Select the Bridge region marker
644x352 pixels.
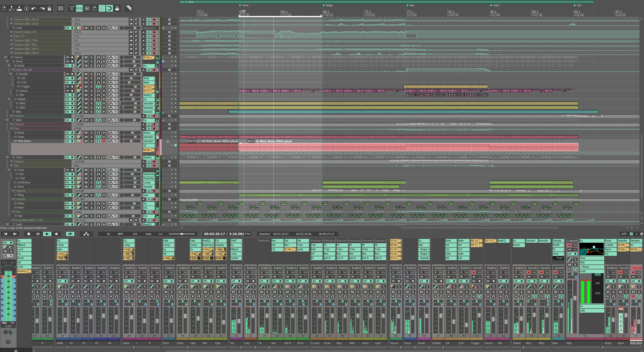pos(328,5)
